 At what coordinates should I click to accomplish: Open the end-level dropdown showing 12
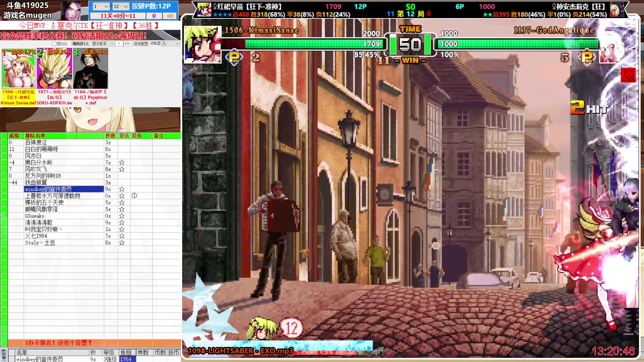tap(121, 6)
